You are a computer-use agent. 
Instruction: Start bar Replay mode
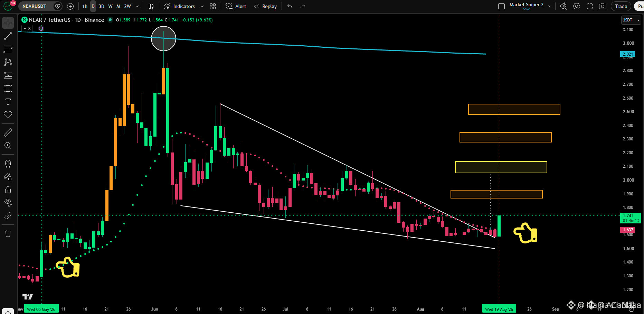(x=265, y=6)
